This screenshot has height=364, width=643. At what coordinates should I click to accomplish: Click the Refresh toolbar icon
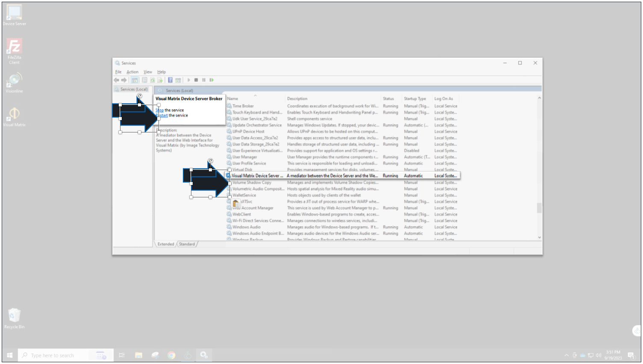coord(153,80)
